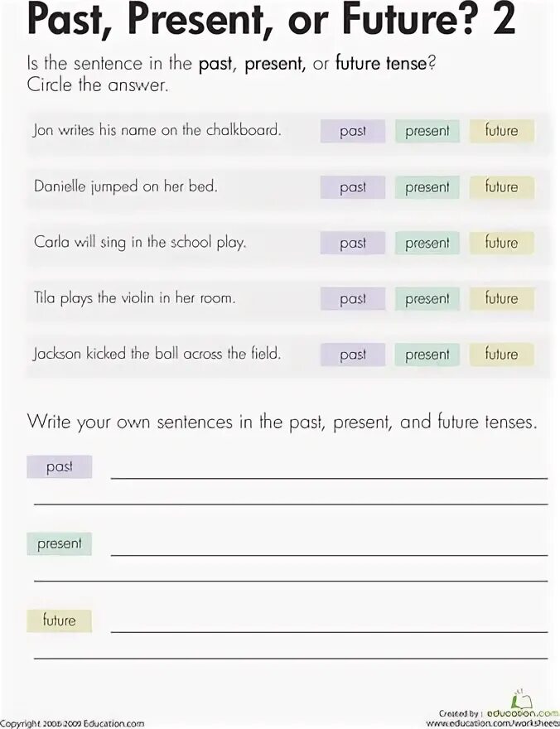
Task: Select 'present' for Jon writes his name
Action: 427,131
